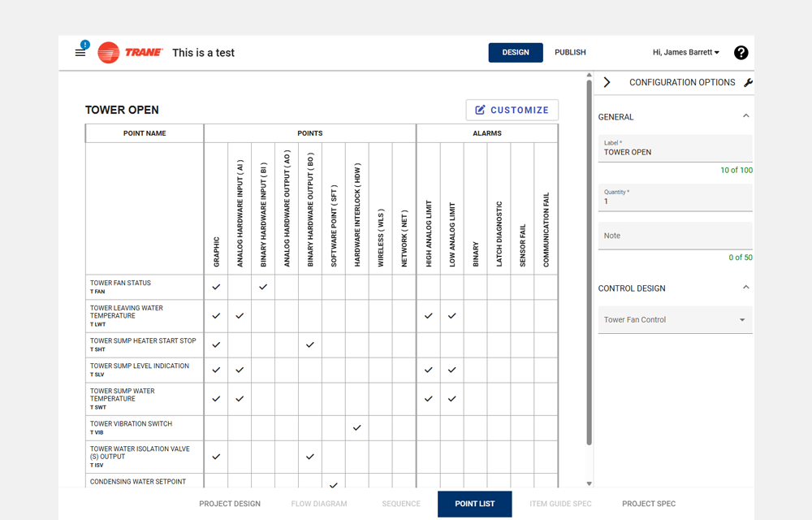Screen dimensions: 812x520
Task: Collapse configuration panel with arrow chevron
Action: 607,82
